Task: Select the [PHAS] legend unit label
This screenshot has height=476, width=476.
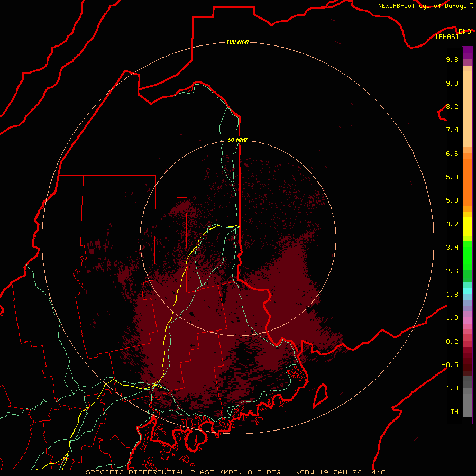Action: (x=447, y=36)
